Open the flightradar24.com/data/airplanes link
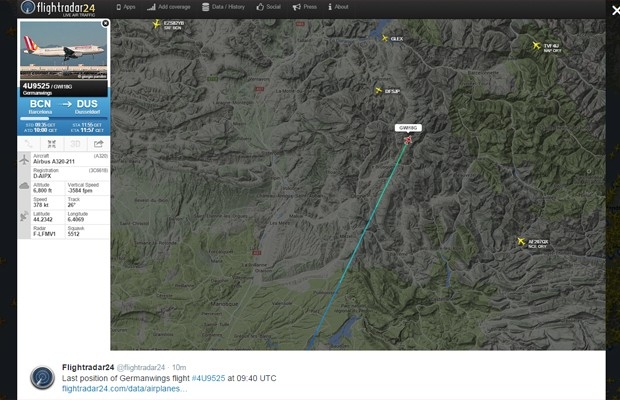This screenshot has height=400, width=620. [x=125, y=389]
